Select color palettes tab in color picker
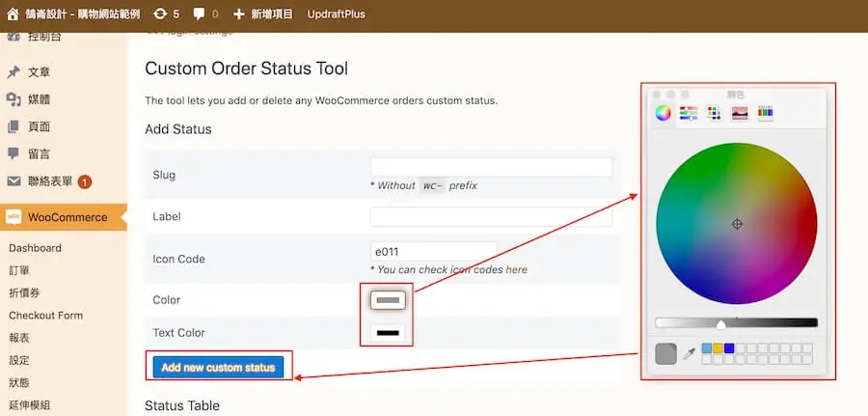This screenshot has width=868, height=416. [714, 114]
